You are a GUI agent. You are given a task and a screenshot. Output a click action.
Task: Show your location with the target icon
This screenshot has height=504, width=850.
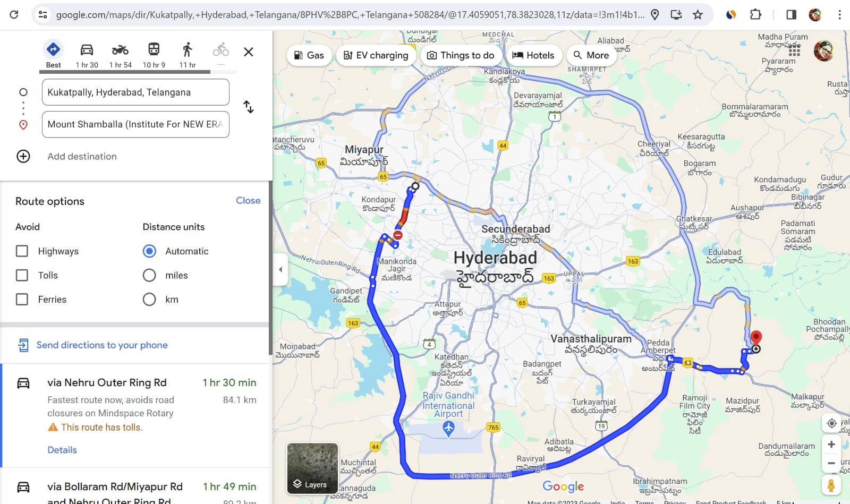click(x=831, y=423)
